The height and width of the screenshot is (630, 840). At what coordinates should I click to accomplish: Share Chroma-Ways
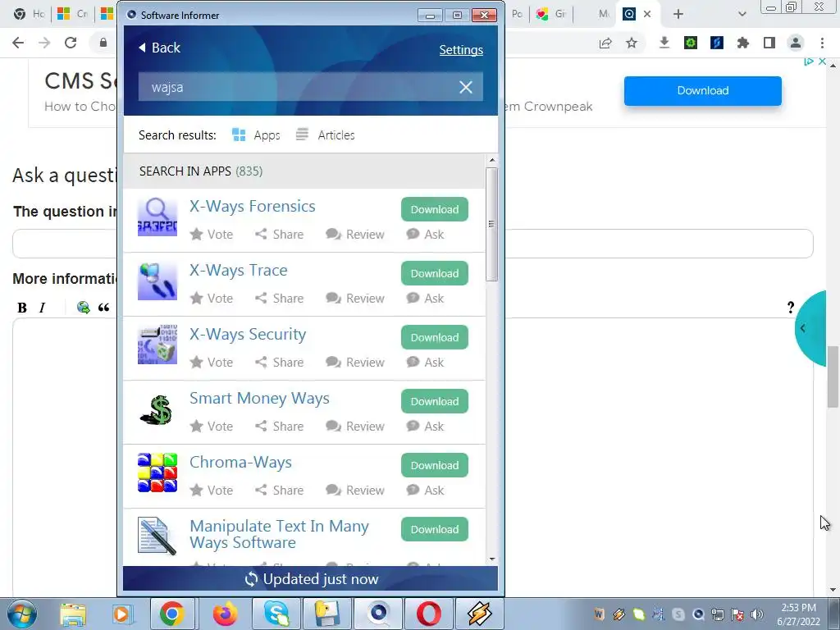click(x=279, y=491)
